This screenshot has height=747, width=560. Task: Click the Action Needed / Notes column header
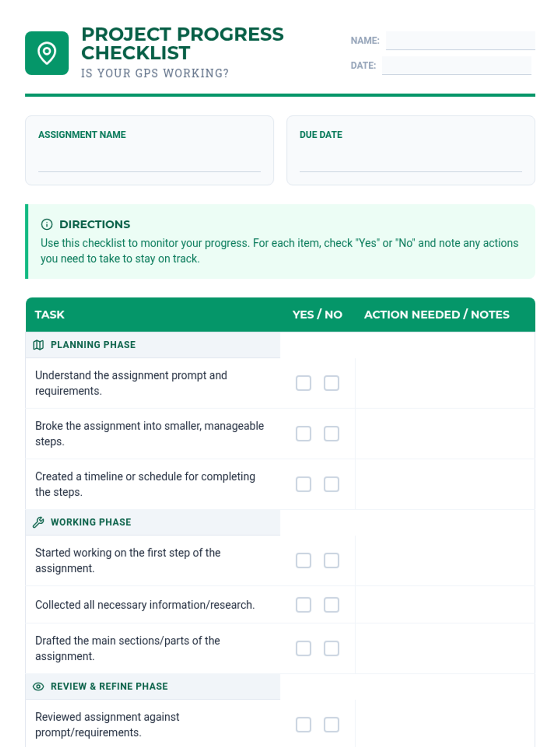(x=437, y=315)
